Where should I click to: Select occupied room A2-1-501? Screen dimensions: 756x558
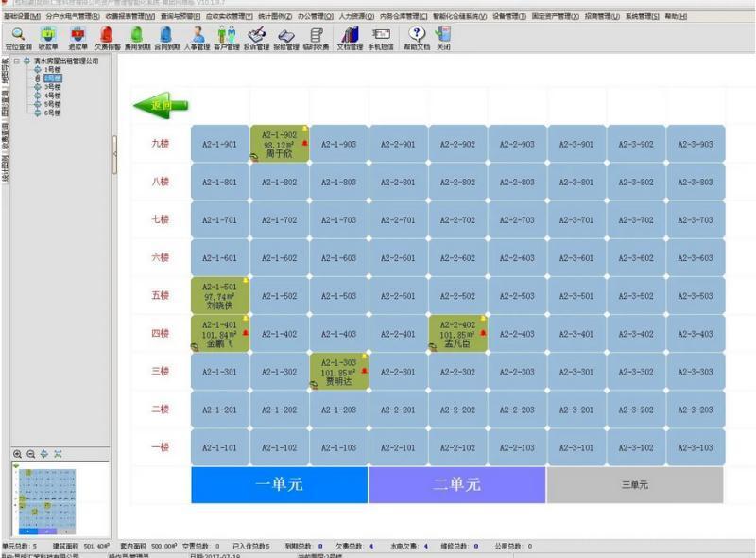click(x=220, y=295)
